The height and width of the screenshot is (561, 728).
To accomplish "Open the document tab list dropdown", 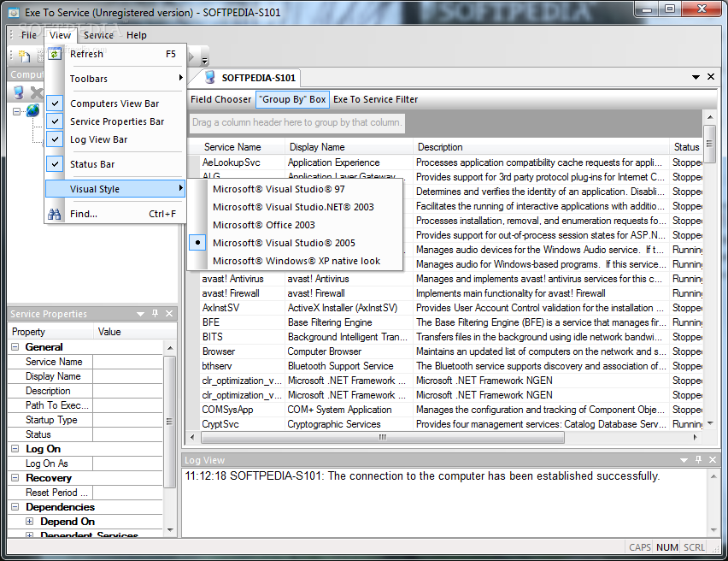I will [x=696, y=77].
